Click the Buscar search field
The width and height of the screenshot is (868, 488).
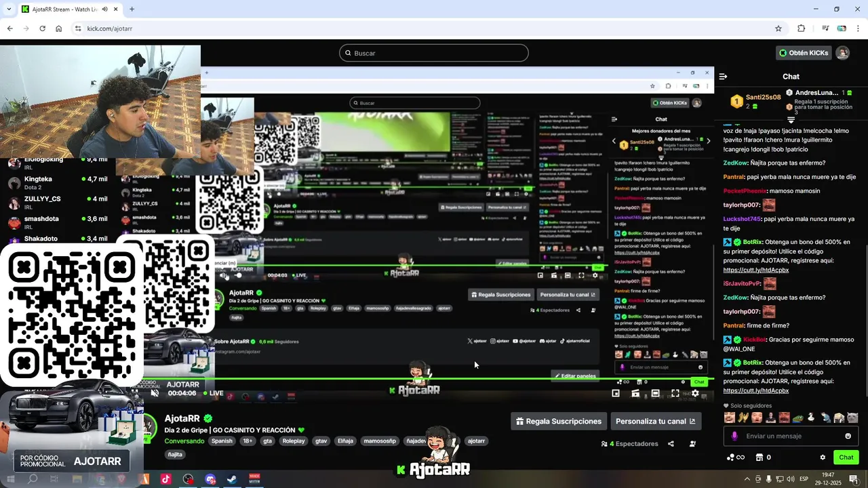(x=433, y=53)
